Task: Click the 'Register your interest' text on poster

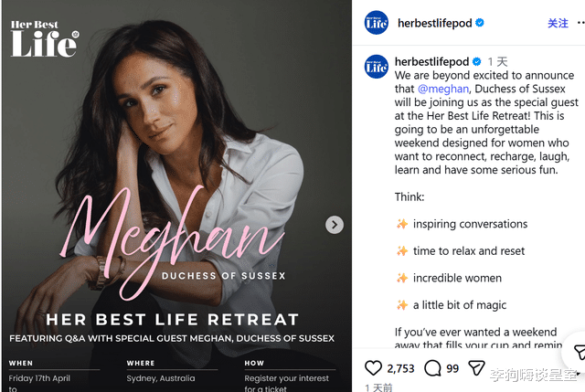Action: click(288, 376)
